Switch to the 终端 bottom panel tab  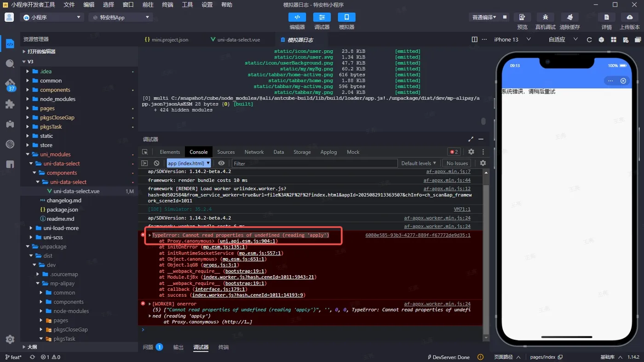pyautogui.click(x=224, y=347)
